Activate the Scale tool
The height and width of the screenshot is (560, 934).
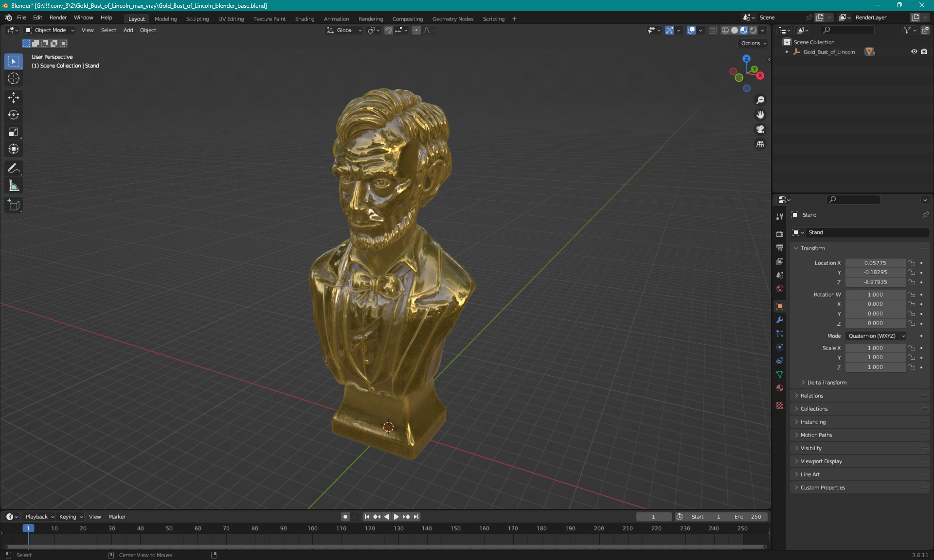[14, 132]
